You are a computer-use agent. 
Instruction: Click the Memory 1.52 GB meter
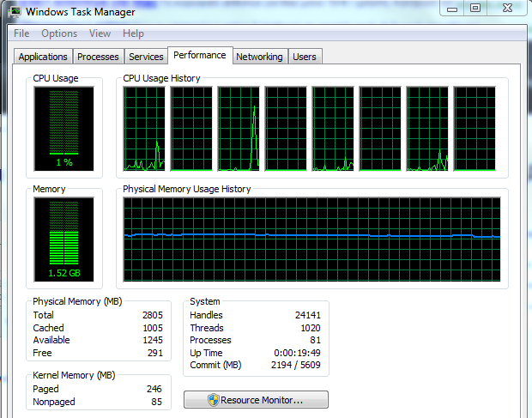point(63,239)
